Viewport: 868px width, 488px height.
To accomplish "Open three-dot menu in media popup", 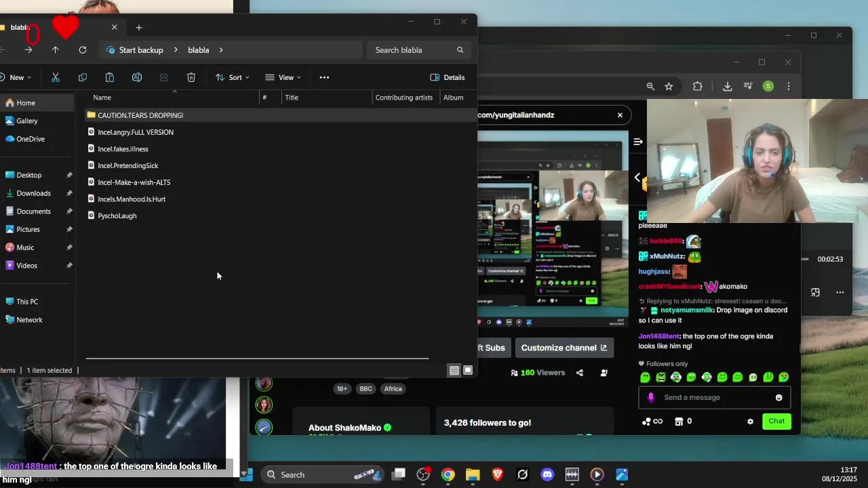I will tap(840, 292).
